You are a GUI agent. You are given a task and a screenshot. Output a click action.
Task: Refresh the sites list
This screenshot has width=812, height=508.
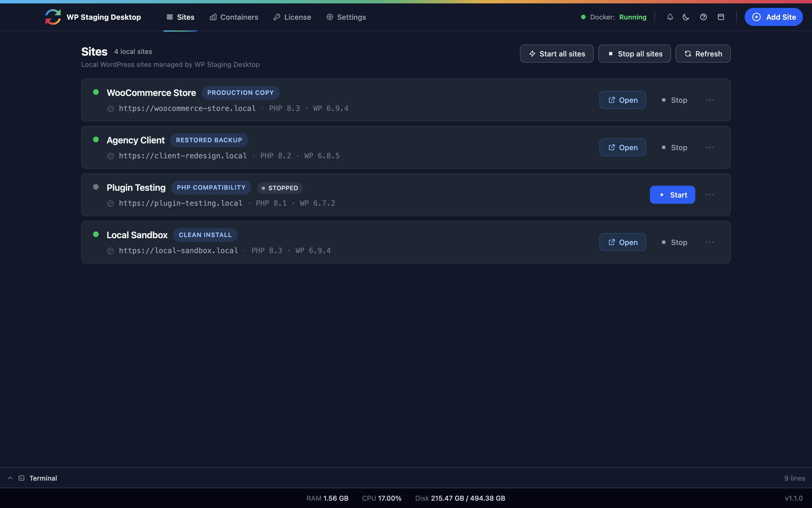coord(703,54)
